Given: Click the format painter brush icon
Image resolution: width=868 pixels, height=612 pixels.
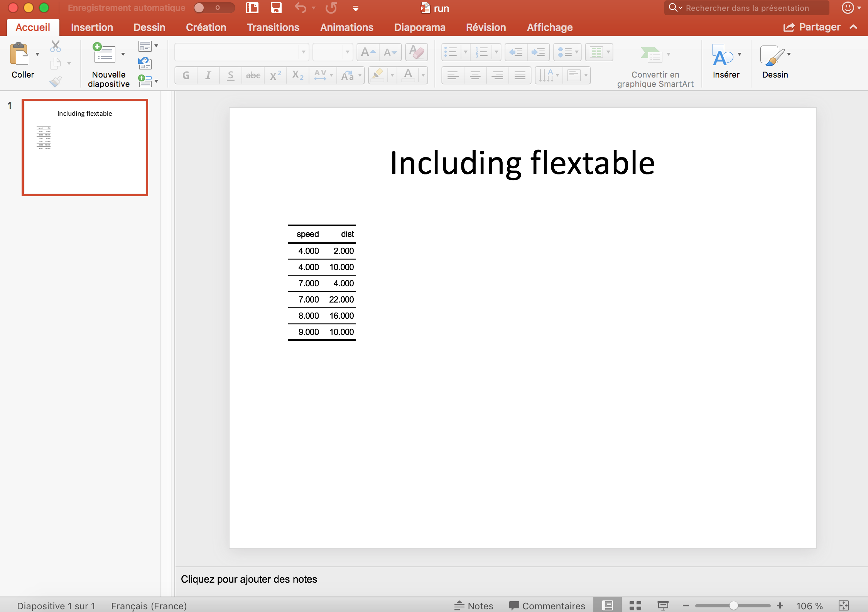Looking at the screenshot, I should pos(55,81).
